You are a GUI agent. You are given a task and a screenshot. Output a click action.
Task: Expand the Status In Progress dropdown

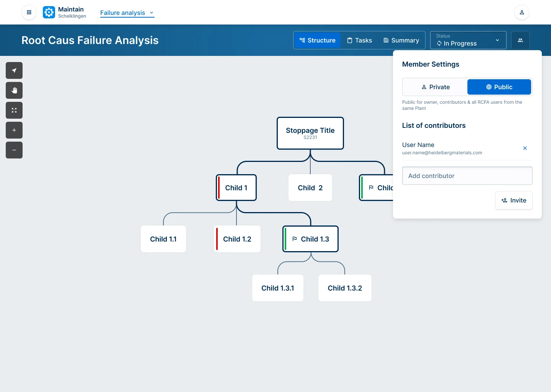(x=468, y=40)
